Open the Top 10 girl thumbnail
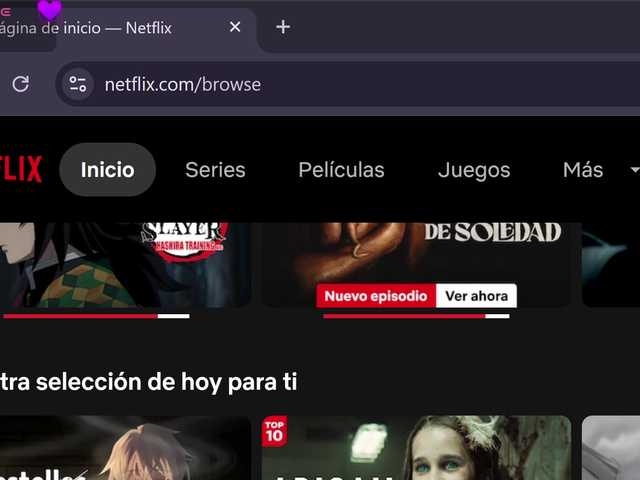Image resolution: width=640 pixels, height=480 pixels. (416, 448)
